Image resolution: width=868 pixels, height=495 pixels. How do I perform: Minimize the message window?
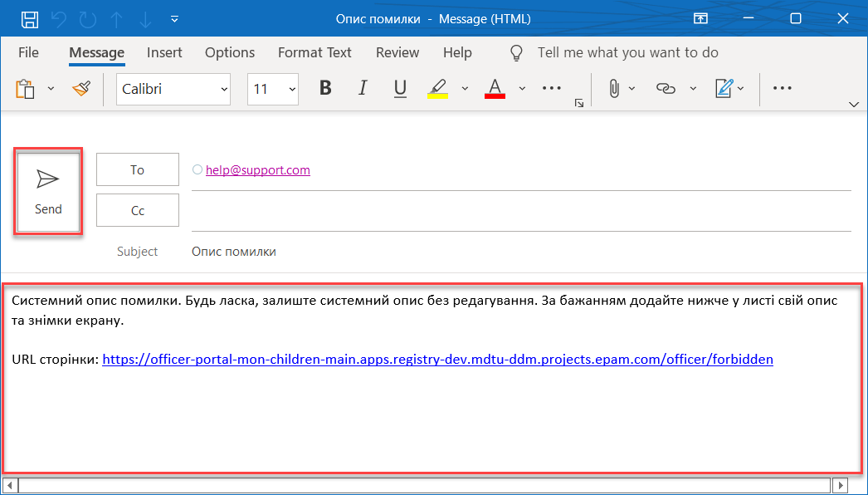click(749, 19)
